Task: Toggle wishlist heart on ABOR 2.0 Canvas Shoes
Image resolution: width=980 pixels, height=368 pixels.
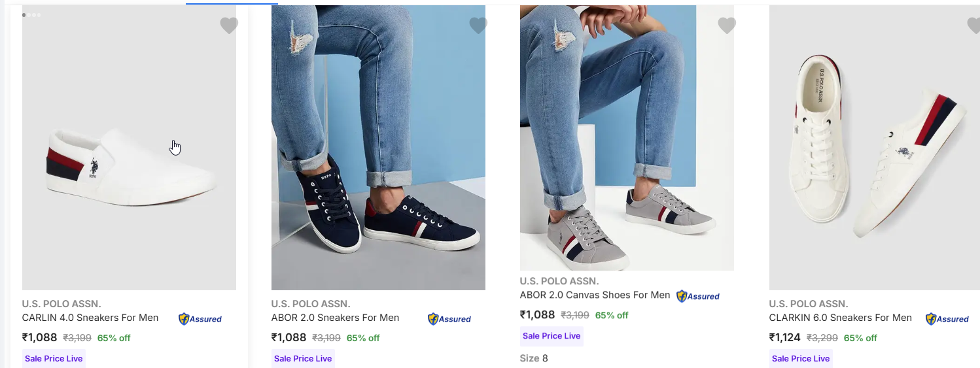Action: tap(727, 26)
